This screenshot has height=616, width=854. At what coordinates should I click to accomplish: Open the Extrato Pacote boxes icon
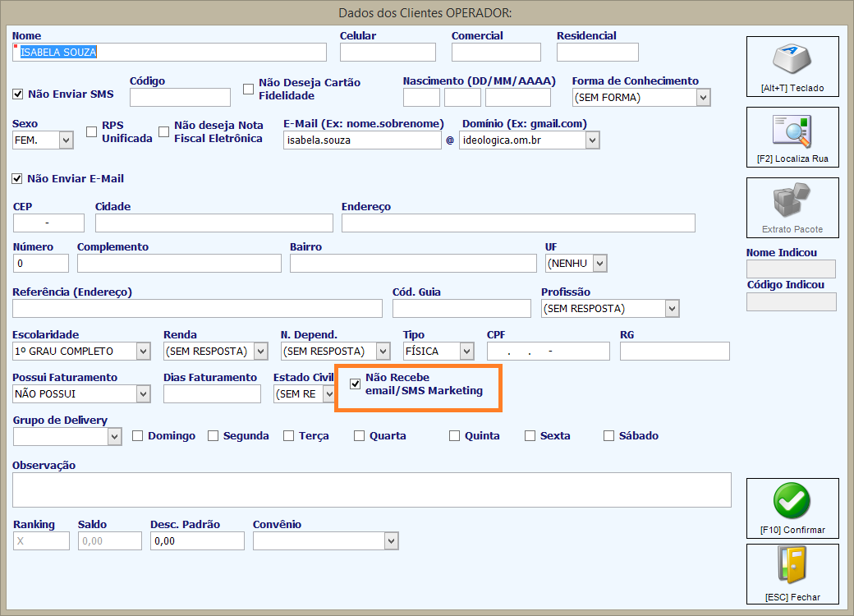(x=792, y=200)
